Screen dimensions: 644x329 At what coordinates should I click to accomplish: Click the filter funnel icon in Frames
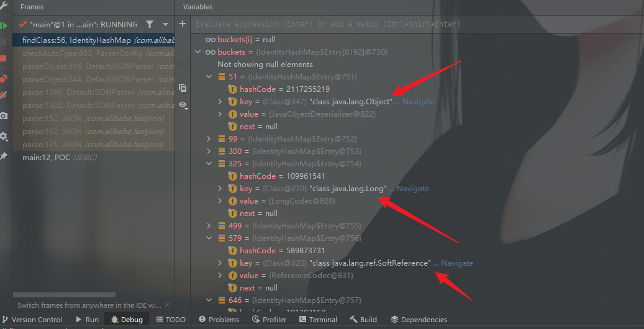point(150,24)
